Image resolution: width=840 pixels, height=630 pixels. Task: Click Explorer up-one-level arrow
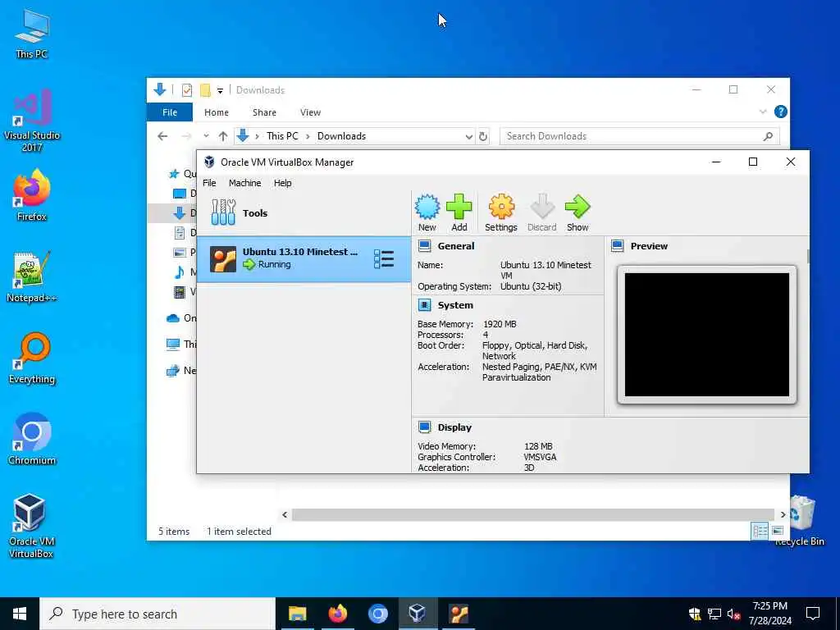(x=223, y=136)
